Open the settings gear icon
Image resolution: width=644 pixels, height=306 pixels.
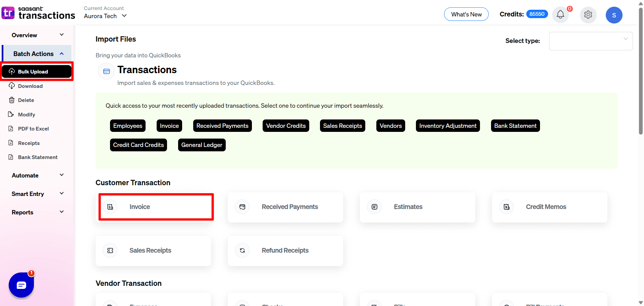pyautogui.click(x=588, y=15)
